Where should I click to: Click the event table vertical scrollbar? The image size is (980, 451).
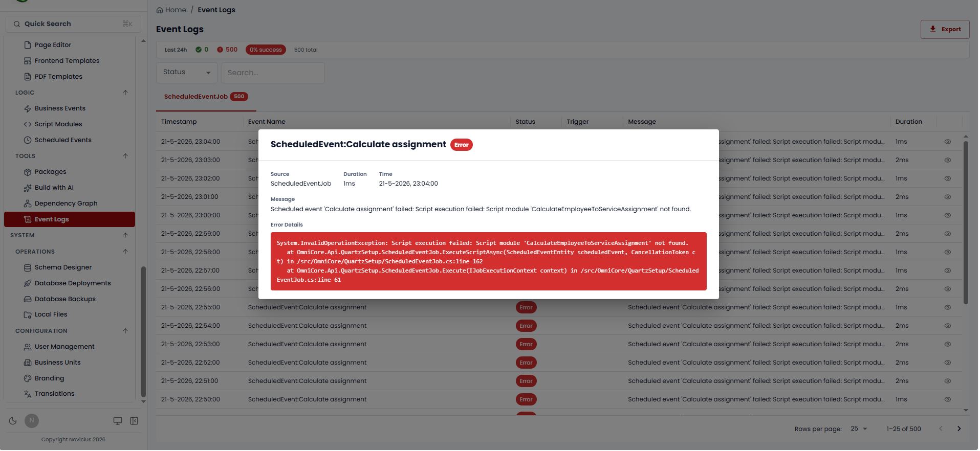[x=966, y=222]
